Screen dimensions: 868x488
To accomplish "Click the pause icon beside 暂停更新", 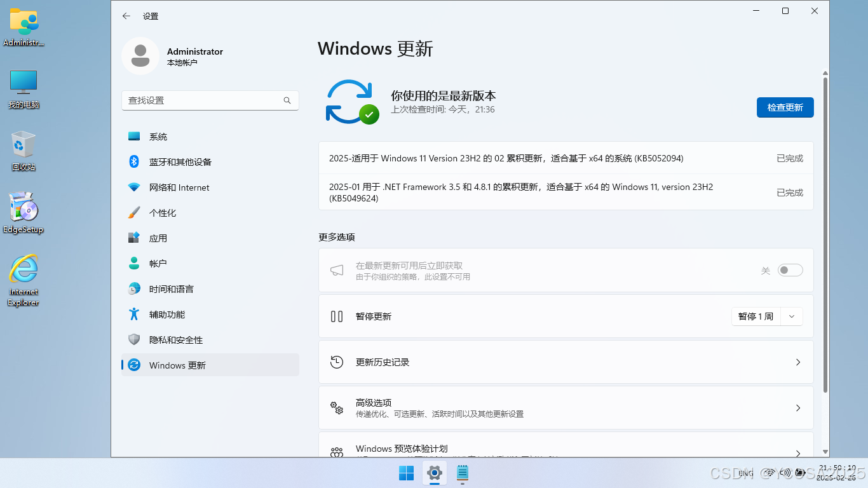I will (337, 316).
